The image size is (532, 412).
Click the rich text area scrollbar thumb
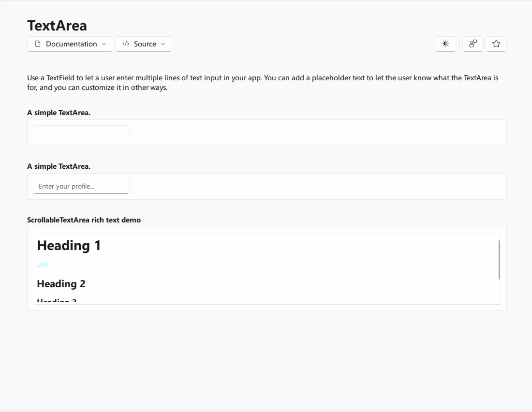[x=499, y=260]
